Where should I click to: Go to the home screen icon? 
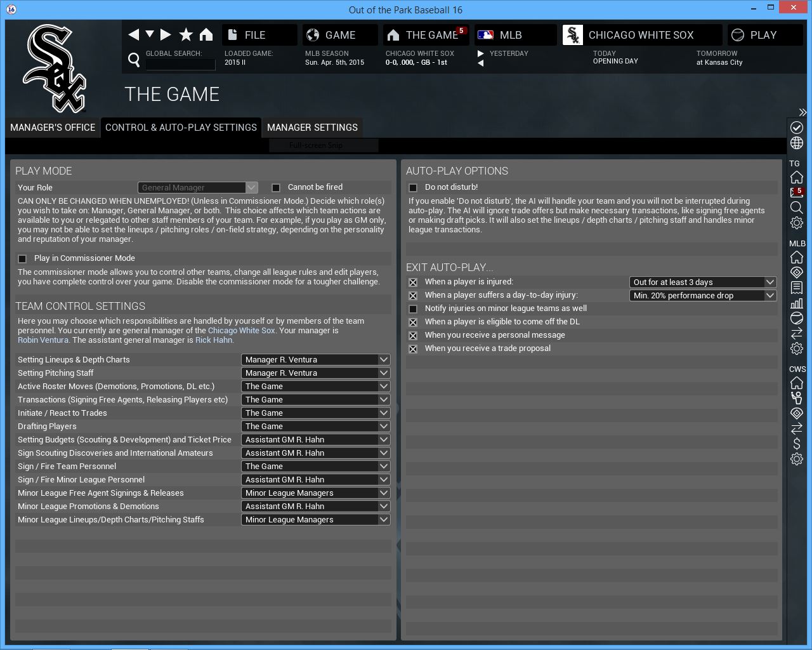(x=206, y=35)
